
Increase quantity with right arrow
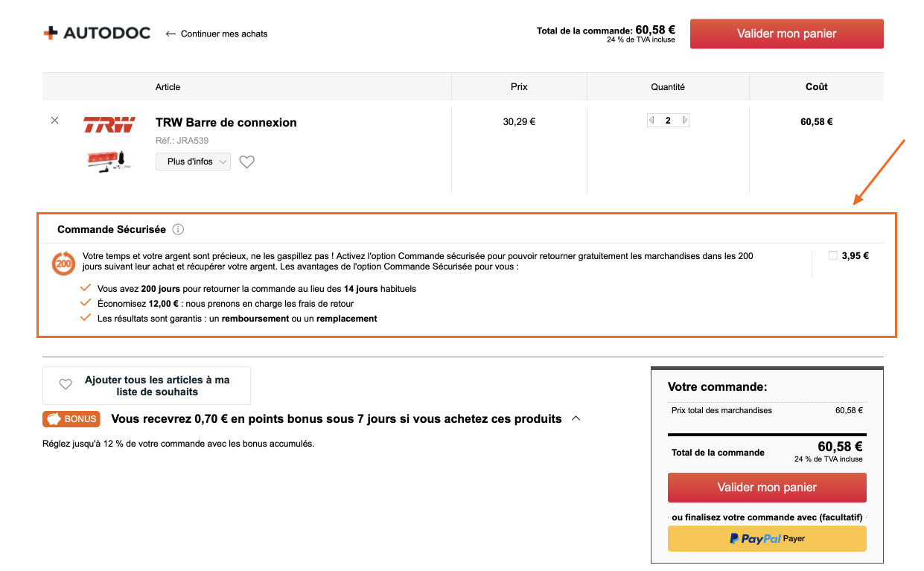(x=684, y=121)
